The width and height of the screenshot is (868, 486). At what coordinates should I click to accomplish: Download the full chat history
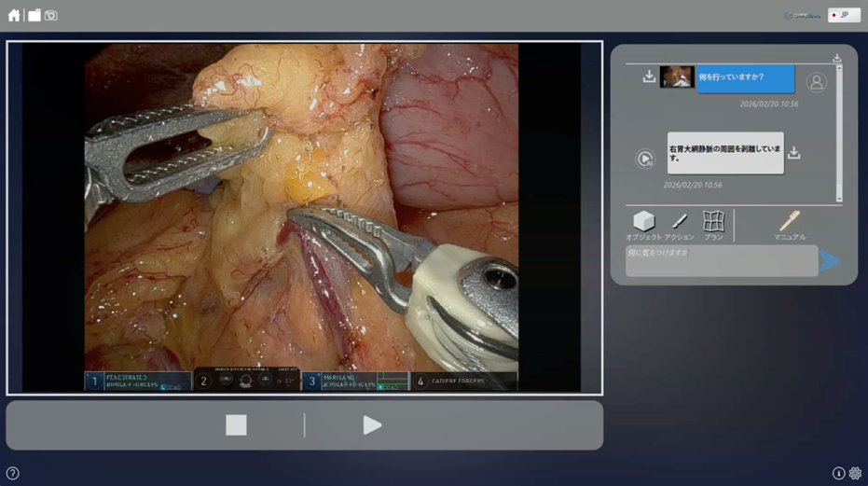click(x=837, y=58)
